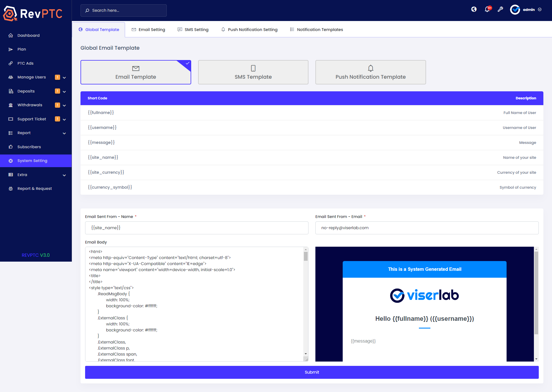
Task: Click the wrench settings icon in topbar
Action: [x=500, y=9]
